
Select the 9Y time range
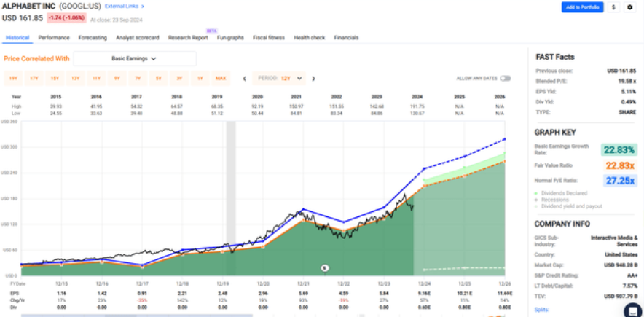coord(117,79)
